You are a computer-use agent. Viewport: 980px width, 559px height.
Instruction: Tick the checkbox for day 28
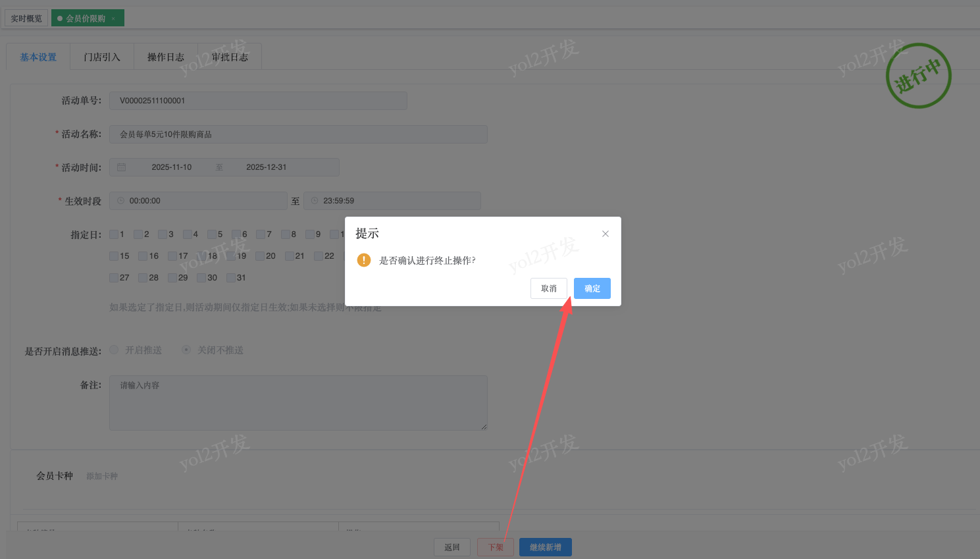(x=143, y=278)
